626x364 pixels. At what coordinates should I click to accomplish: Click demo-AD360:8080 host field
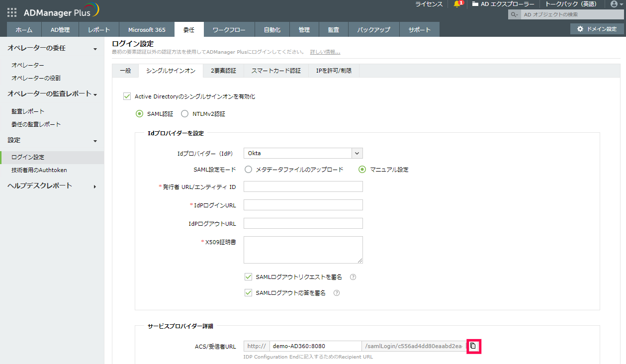(315, 346)
